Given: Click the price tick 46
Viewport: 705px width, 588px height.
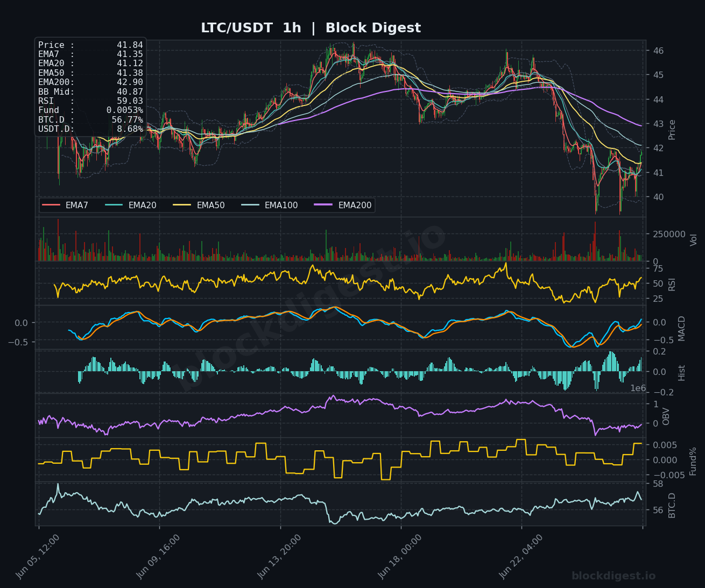Looking at the screenshot, I should [x=658, y=51].
